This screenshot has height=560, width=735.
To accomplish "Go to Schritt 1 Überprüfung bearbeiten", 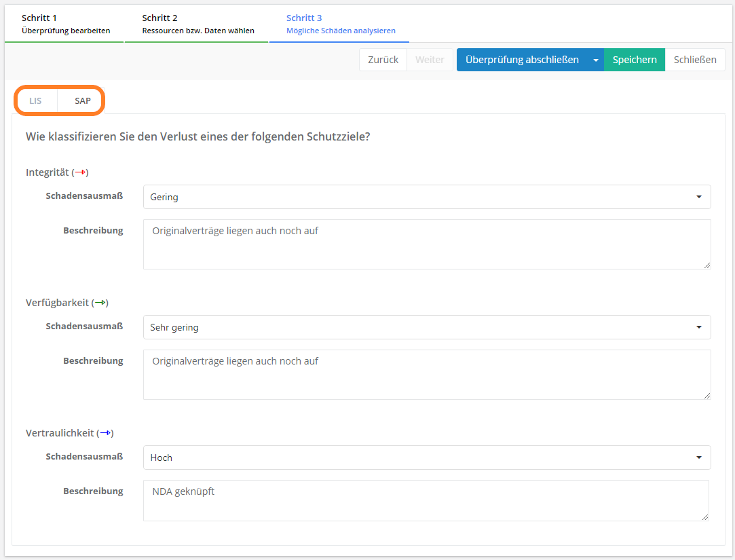I will click(65, 24).
